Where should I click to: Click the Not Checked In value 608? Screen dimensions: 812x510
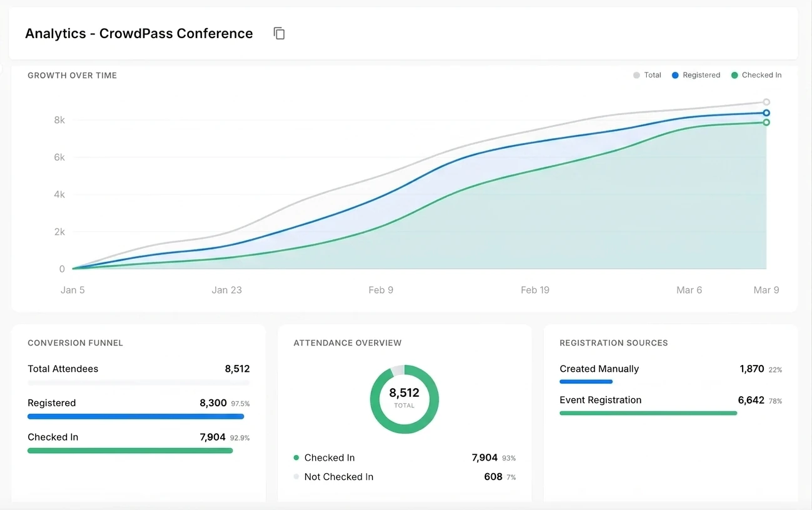(493, 477)
